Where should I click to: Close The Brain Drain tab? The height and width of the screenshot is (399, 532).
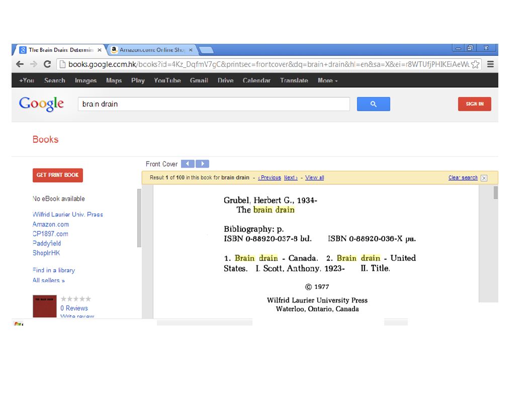[100, 50]
